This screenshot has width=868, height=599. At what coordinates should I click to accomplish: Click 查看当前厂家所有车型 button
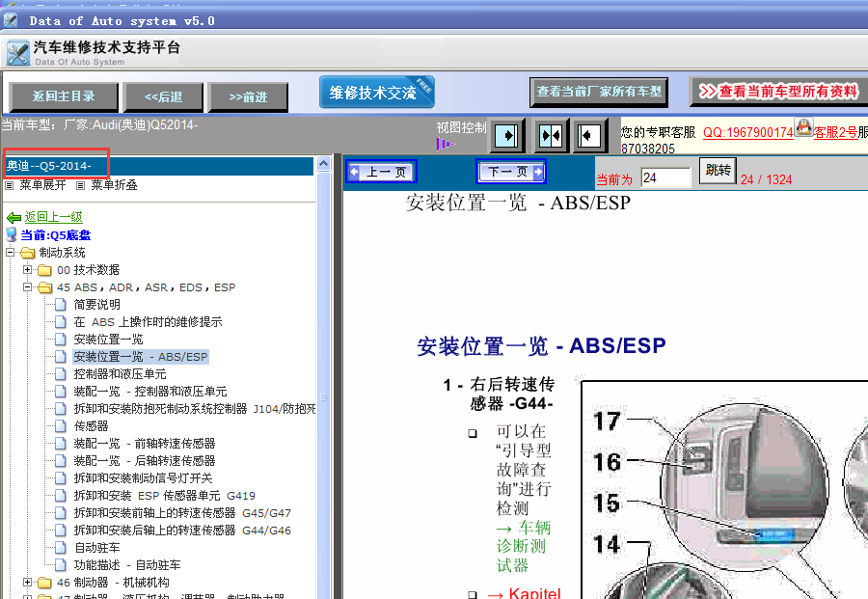pyautogui.click(x=599, y=92)
